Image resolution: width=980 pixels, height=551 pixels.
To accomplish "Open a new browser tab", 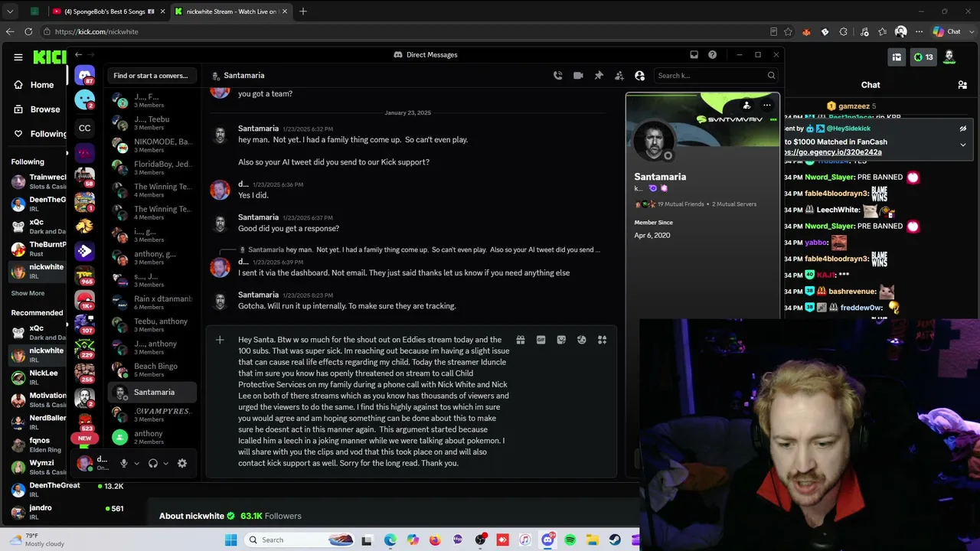I will (303, 11).
